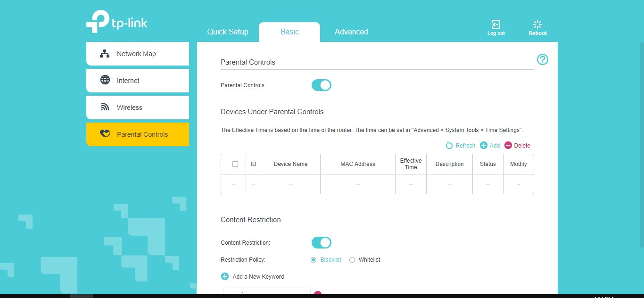The width and height of the screenshot is (644, 298).
Task: Click the tp-link logo
Action: click(117, 22)
